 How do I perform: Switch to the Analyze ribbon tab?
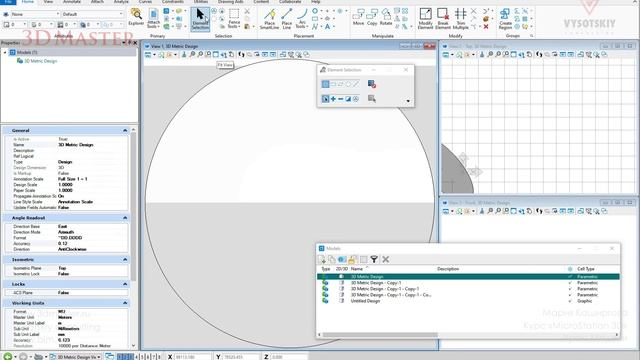point(121,2)
